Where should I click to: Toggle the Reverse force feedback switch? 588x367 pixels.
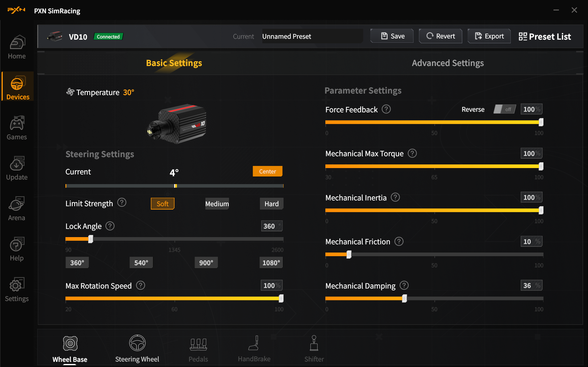(x=505, y=109)
